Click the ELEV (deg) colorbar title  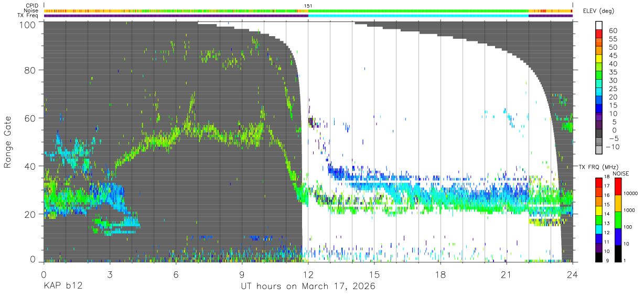click(598, 11)
